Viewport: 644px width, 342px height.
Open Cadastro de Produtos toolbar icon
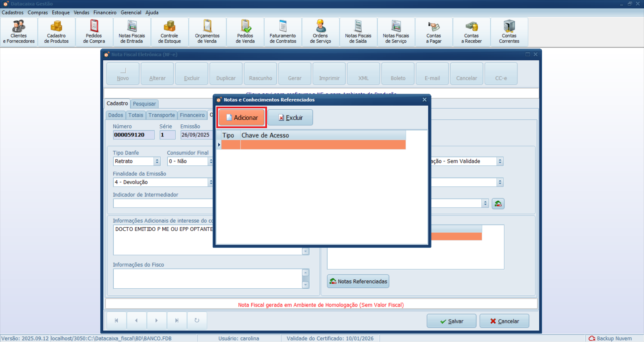pos(56,32)
